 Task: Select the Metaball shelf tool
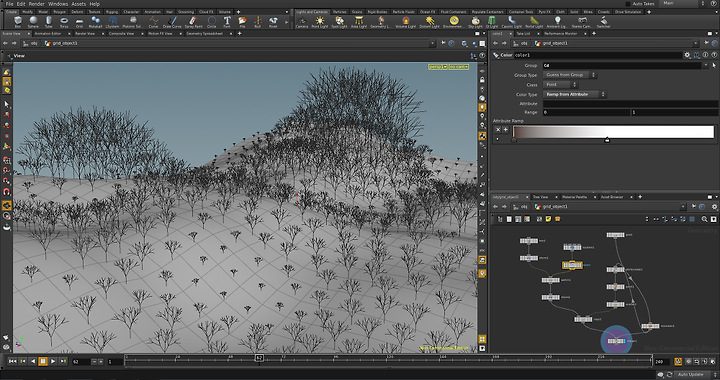tap(95, 22)
